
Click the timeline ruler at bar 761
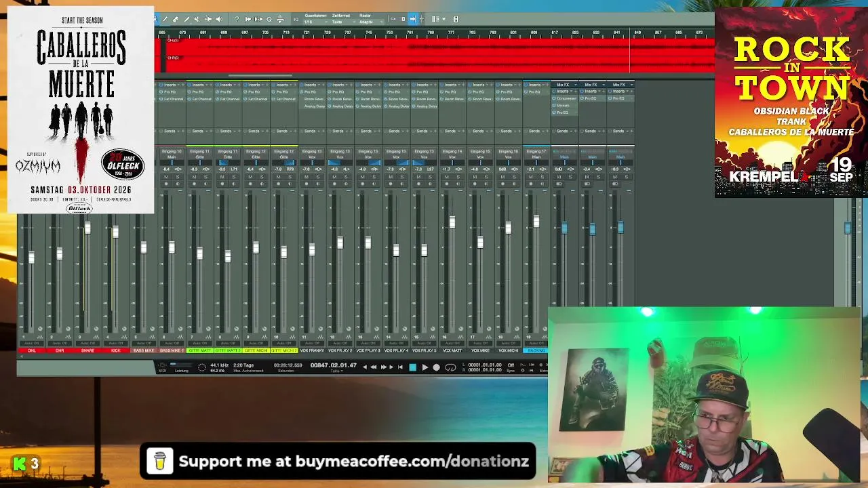tap(410, 33)
